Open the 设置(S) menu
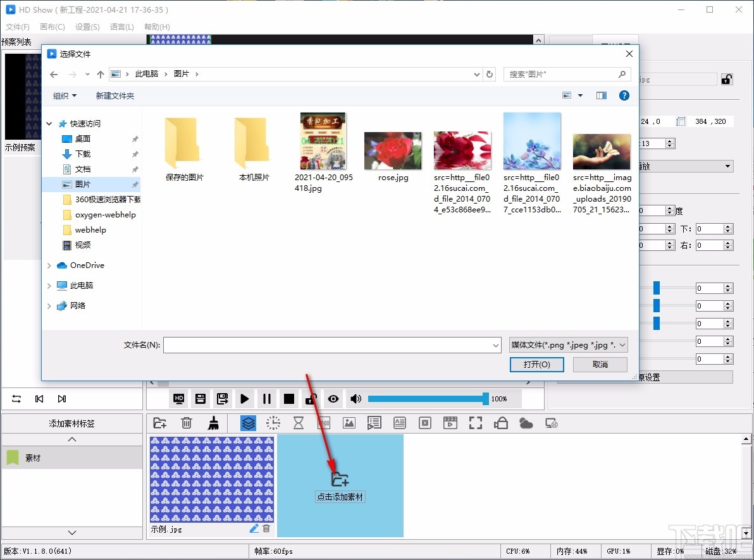The height and width of the screenshot is (560, 754). 87,27
